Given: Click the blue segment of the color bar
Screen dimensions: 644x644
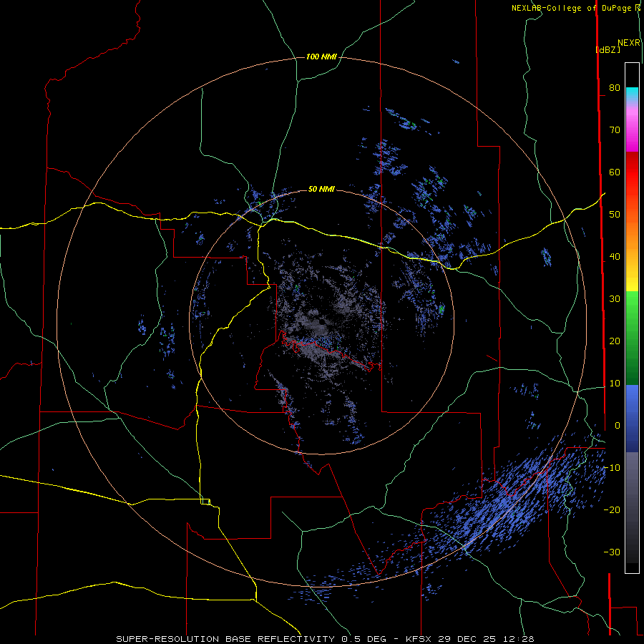Looking at the screenshot, I should [632, 418].
